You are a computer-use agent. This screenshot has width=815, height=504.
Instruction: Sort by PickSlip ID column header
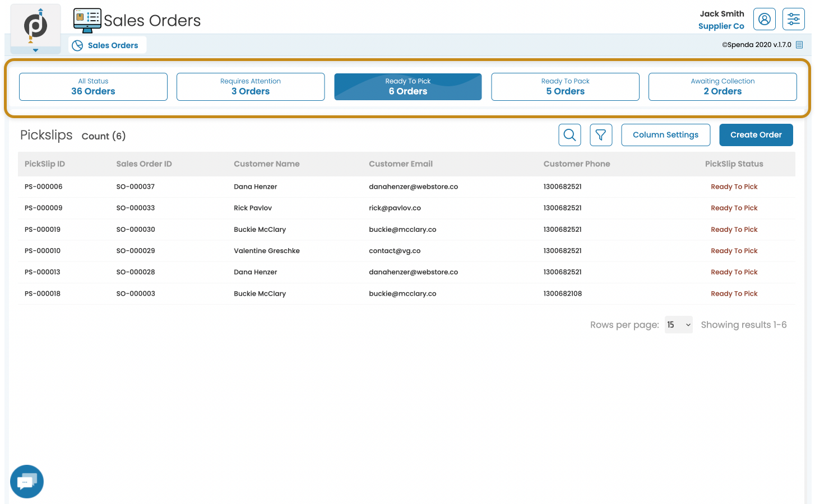pyautogui.click(x=45, y=164)
